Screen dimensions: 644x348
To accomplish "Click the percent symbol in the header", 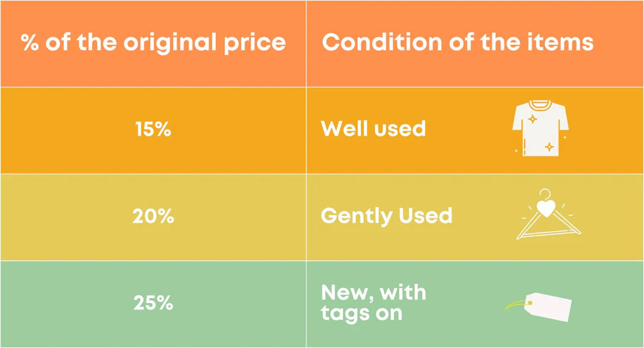I will point(30,42).
